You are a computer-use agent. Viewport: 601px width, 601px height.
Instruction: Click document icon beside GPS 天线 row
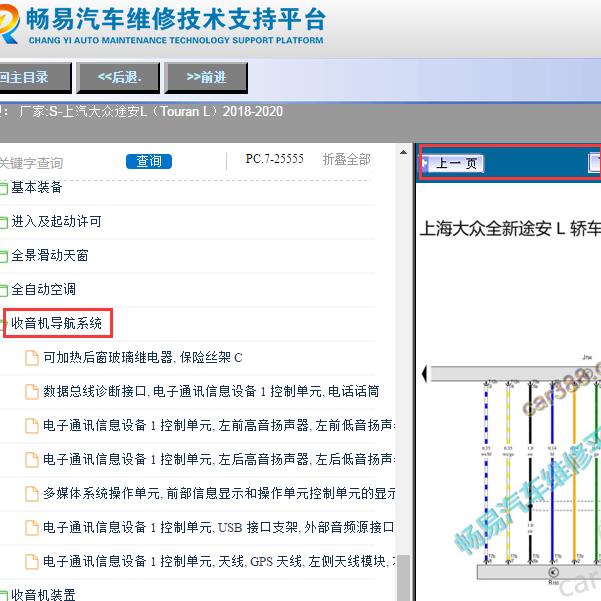click(32, 562)
